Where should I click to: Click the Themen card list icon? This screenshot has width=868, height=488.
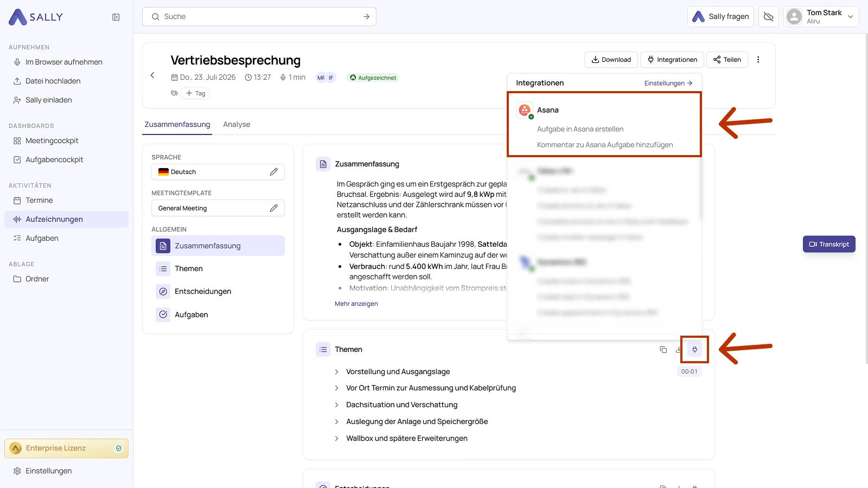pos(323,350)
